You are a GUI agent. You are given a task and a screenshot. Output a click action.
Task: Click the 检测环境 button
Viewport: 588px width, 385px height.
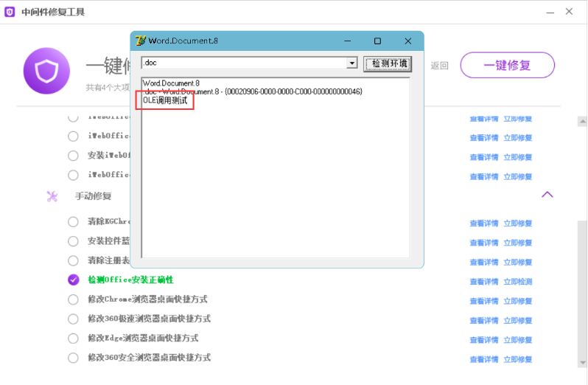click(388, 63)
